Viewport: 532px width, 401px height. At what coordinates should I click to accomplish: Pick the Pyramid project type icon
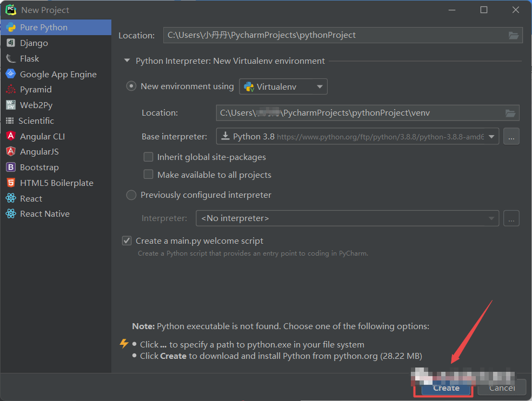[x=10, y=90]
